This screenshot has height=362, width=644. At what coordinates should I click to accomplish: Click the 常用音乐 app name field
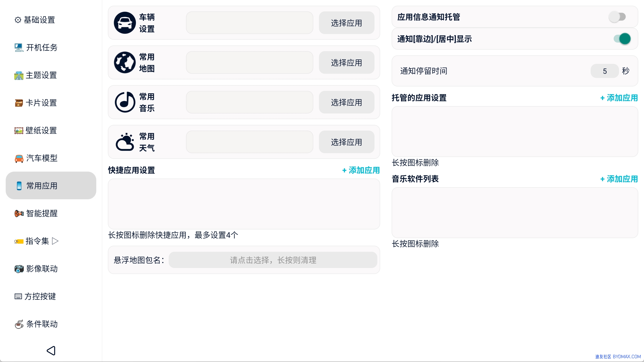249,102
